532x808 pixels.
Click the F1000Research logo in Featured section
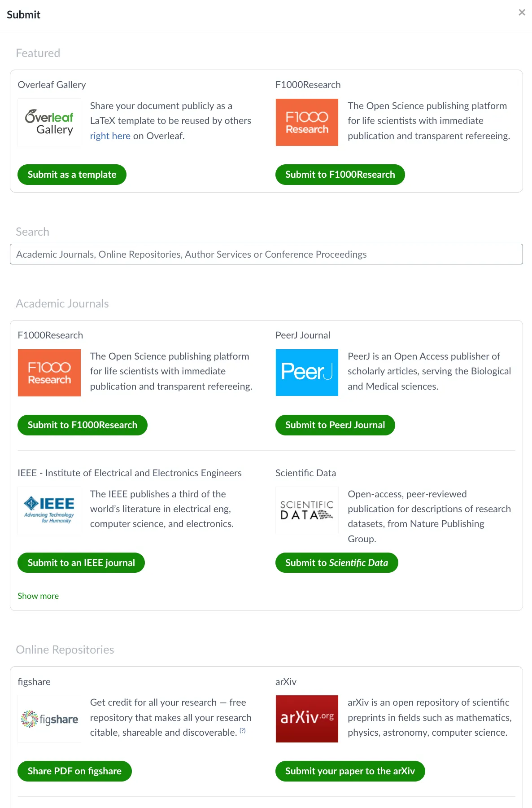(x=307, y=123)
